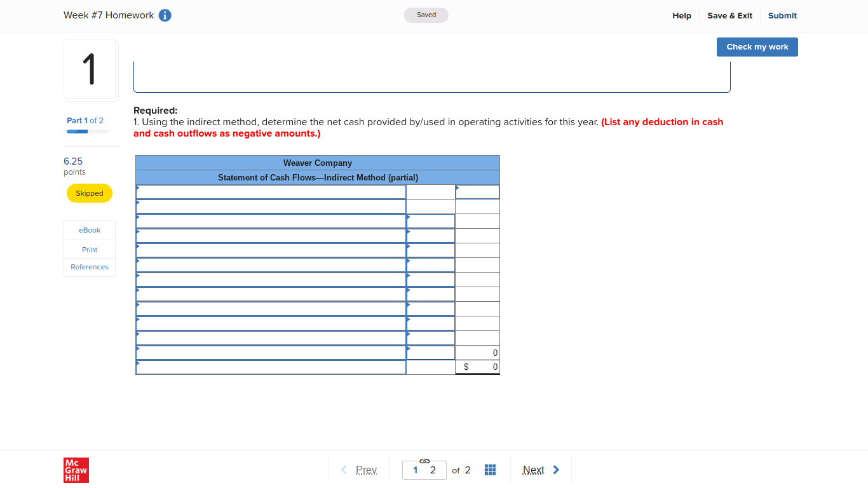Open the References link

click(89, 267)
